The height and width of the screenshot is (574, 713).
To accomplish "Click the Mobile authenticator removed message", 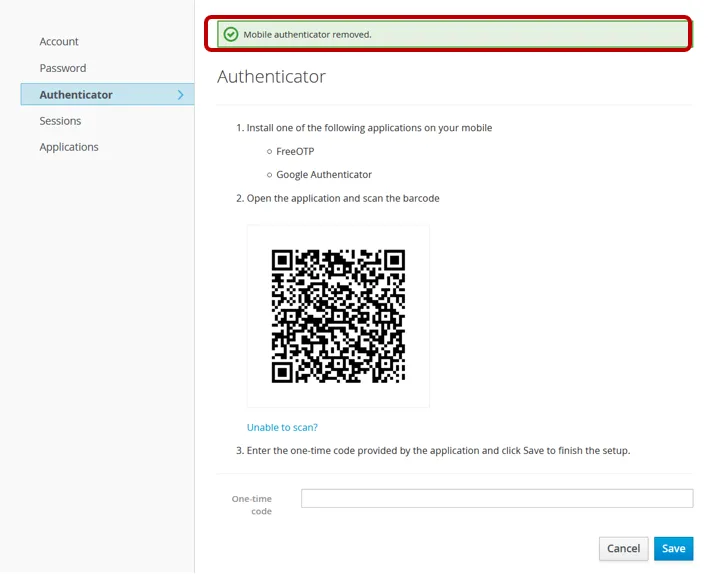I will tap(307, 35).
